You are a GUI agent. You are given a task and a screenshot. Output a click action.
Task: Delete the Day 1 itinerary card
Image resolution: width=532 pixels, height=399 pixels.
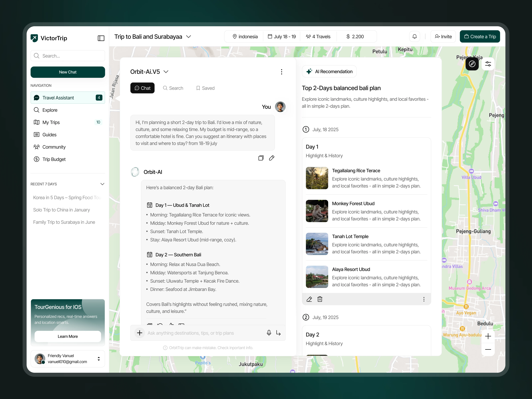click(320, 299)
